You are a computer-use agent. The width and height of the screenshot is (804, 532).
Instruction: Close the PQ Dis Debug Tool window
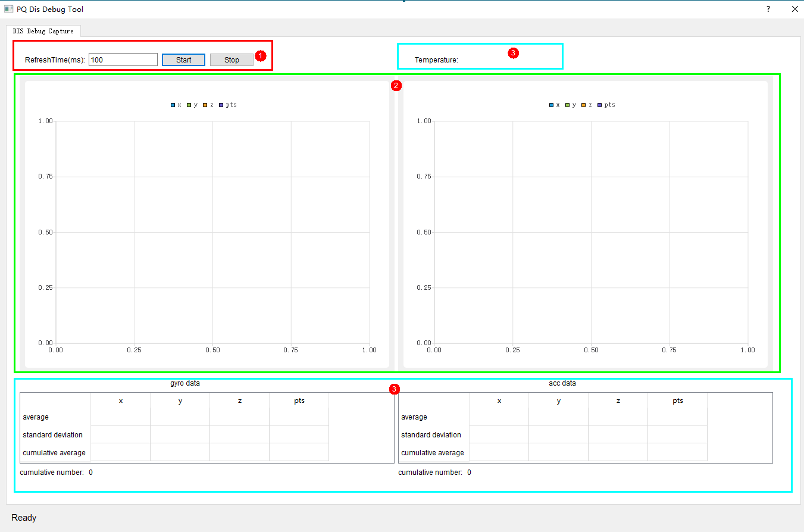(x=794, y=9)
